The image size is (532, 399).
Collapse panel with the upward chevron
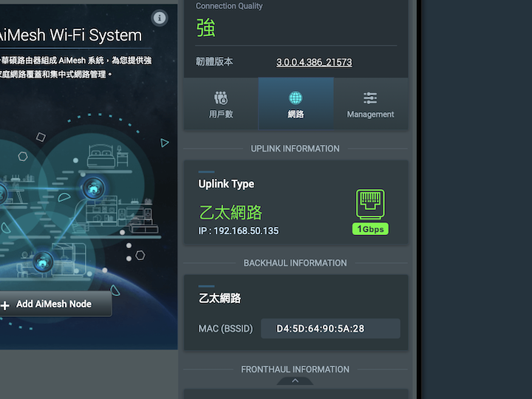coord(295,381)
